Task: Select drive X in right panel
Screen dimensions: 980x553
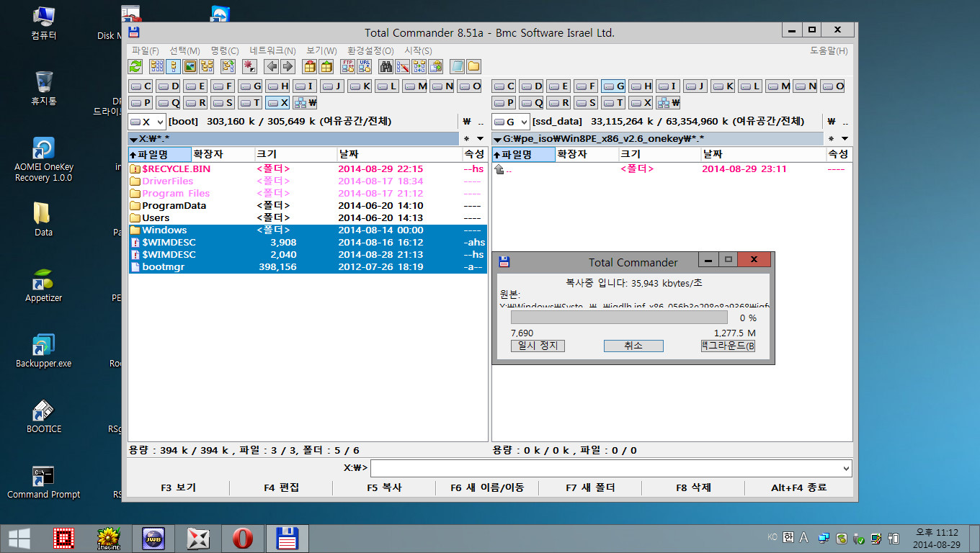Action: pos(641,103)
